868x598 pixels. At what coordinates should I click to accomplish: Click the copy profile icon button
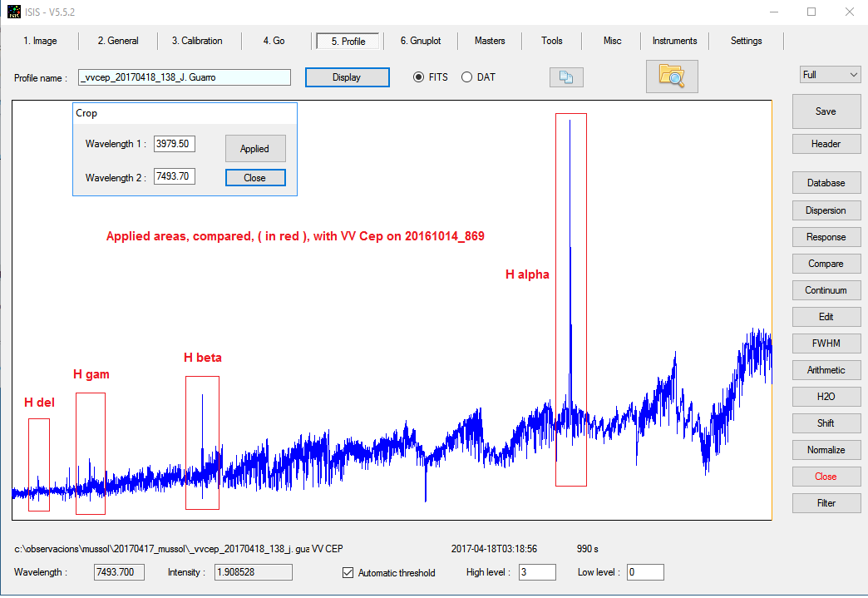point(566,77)
